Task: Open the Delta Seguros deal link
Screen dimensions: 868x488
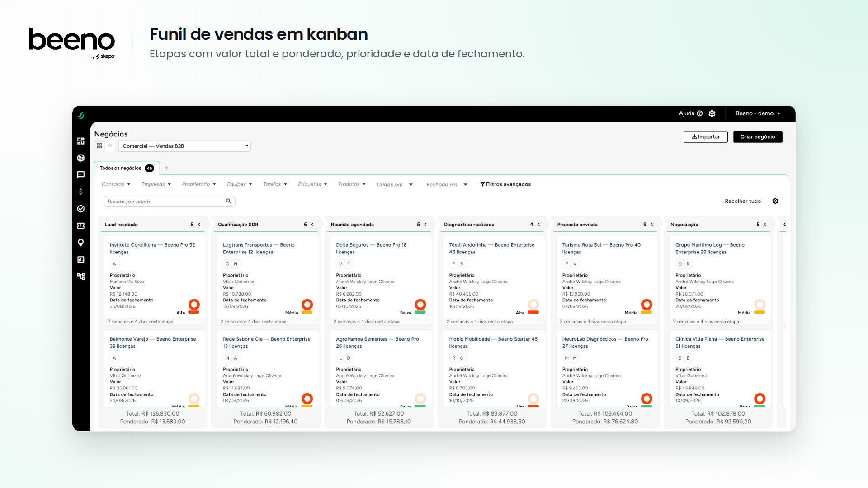Action: 371,249
